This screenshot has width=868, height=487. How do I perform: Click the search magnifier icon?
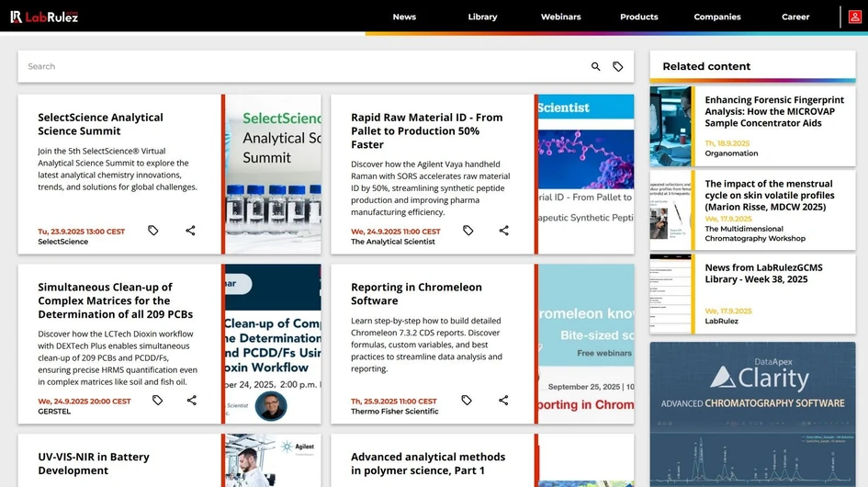(x=595, y=67)
